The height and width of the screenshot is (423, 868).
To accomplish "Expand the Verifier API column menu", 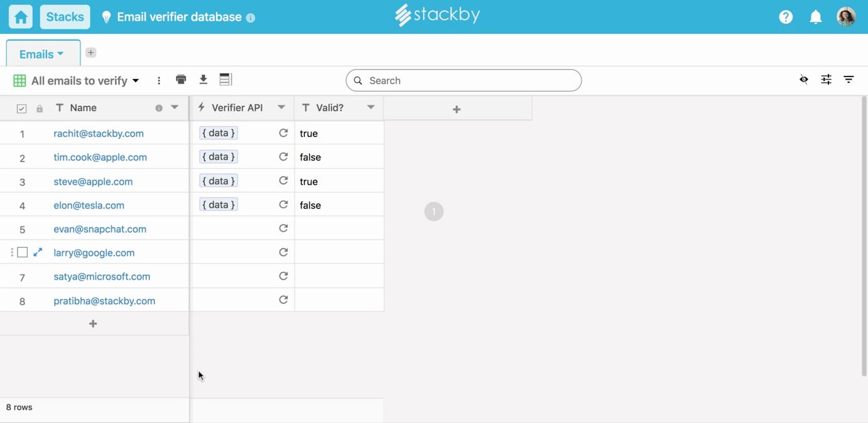I will click(x=281, y=107).
